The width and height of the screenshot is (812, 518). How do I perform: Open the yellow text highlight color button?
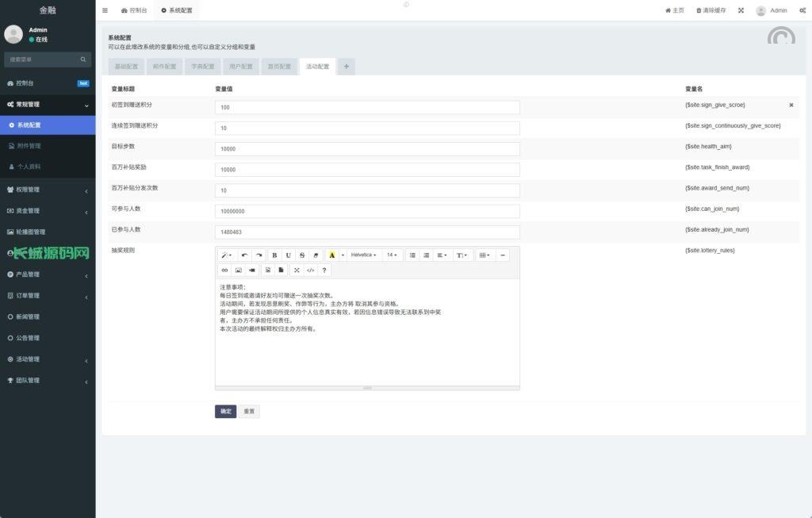pos(331,255)
